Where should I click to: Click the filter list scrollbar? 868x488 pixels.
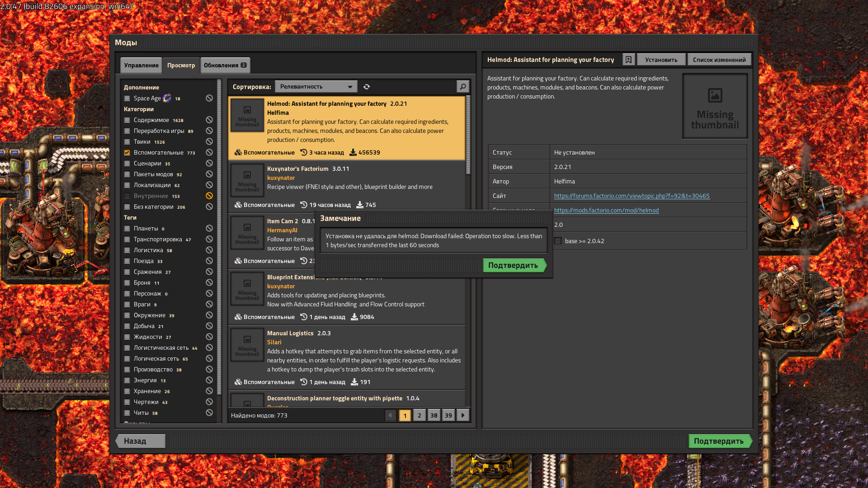coord(219,238)
